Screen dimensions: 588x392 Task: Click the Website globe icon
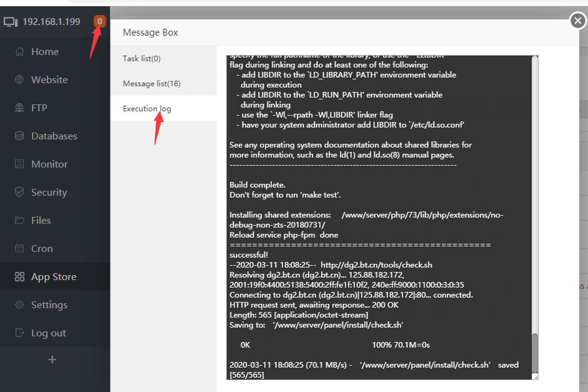(x=19, y=79)
